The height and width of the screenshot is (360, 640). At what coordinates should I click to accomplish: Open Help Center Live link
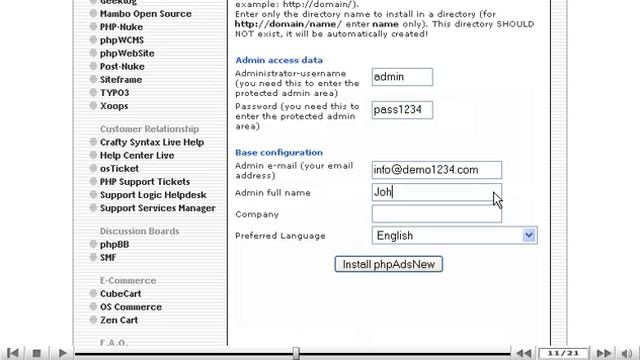[x=137, y=156]
